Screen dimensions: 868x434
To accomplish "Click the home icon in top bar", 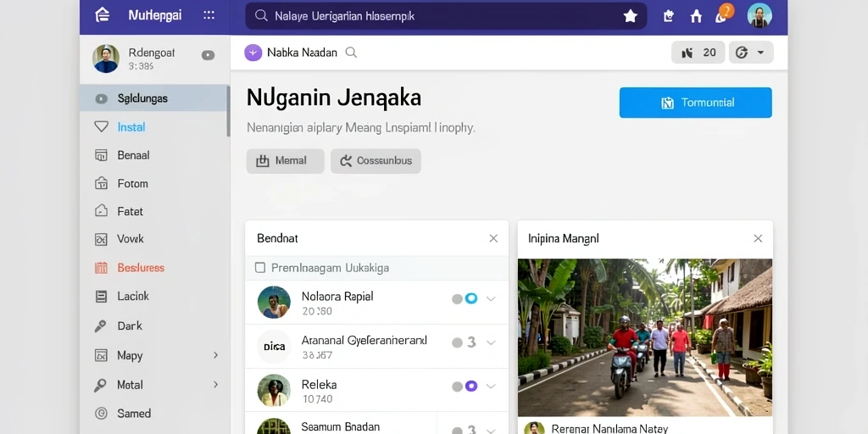I will (696, 16).
